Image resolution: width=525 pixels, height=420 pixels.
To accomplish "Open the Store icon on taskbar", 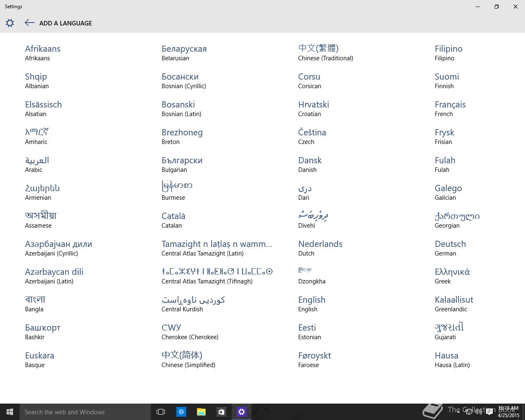I will 221,412.
